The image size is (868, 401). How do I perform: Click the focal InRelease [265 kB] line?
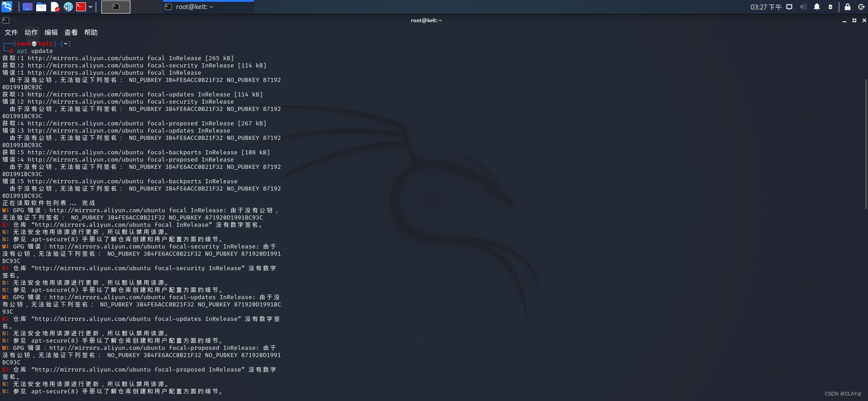coord(118,58)
